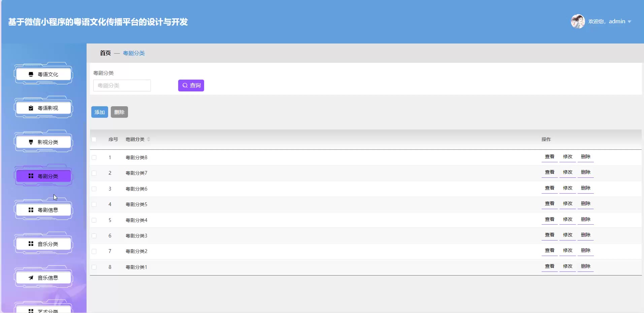Open the 音乐信息 menu item
644x313 pixels.
tap(43, 278)
